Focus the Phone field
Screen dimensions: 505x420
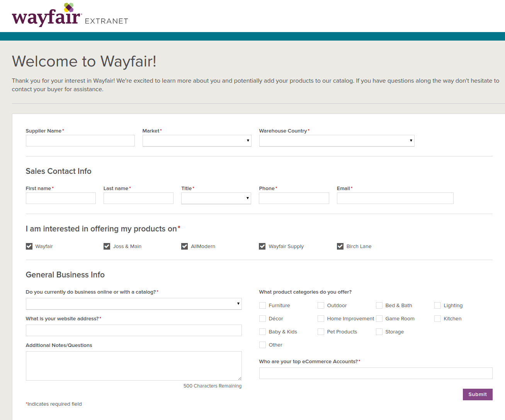294,198
